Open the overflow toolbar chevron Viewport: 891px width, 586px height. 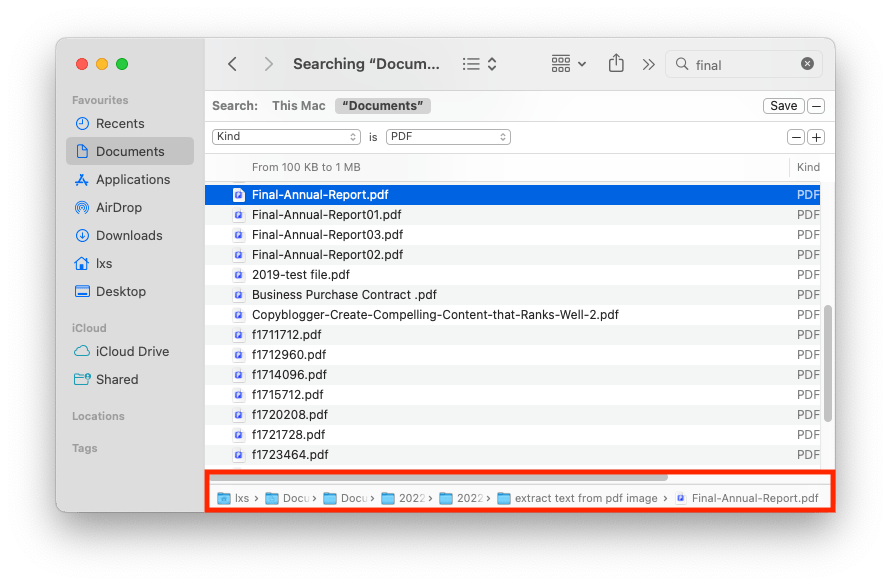coord(648,63)
